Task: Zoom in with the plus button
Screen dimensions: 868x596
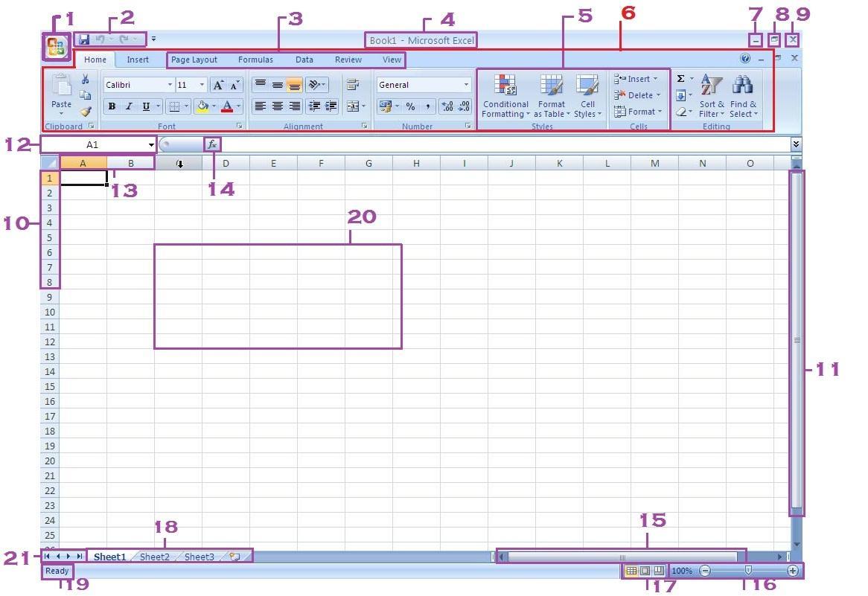Action: click(x=792, y=571)
